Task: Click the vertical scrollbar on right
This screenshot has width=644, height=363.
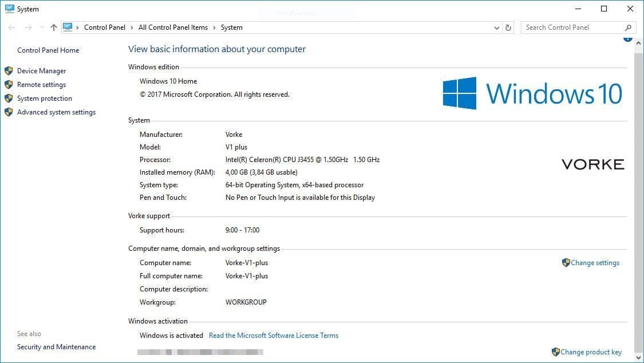Action: click(639, 189)
